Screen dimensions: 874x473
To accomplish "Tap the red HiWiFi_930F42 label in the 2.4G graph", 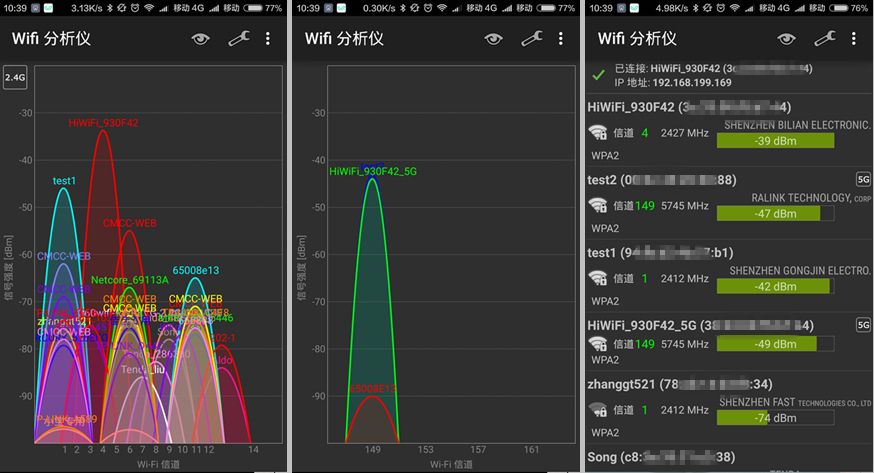I will 103,123.
